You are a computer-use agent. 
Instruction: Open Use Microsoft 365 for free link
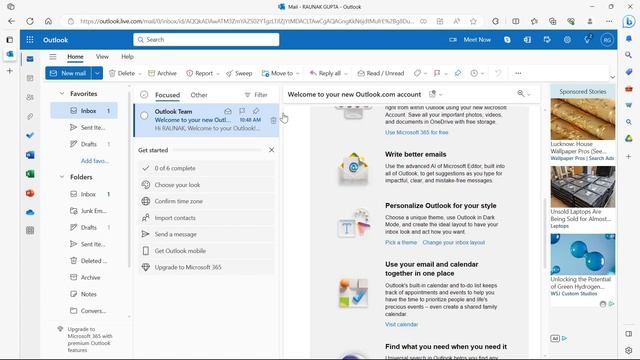tap(416, 132)
